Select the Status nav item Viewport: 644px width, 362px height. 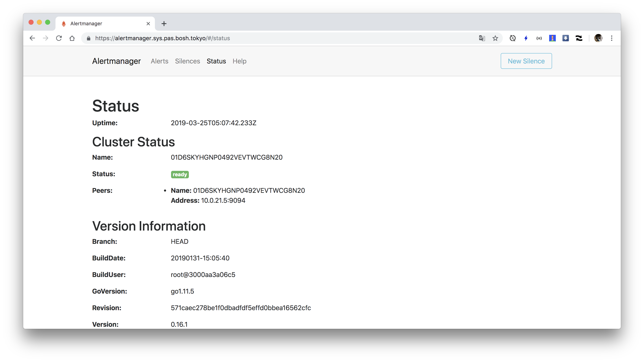click(216, 61)
